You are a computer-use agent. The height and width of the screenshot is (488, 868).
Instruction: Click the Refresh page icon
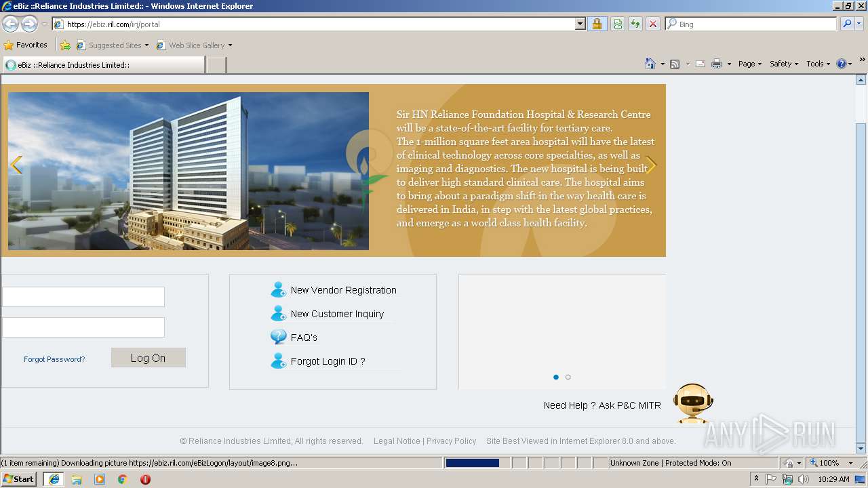click(x=635, y=24)
